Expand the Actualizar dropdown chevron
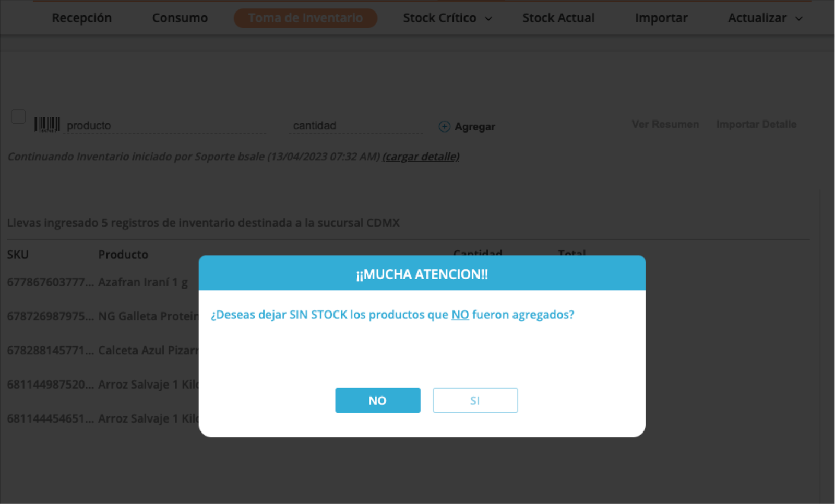 pos(798,19)
